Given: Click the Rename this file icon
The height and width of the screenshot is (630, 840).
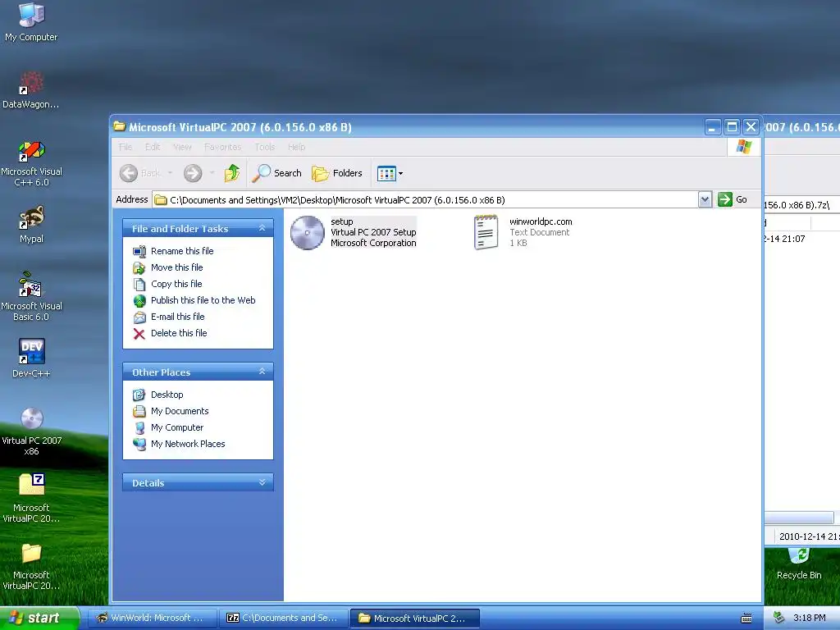Looking at the screenshot, I should click(139, 251).
